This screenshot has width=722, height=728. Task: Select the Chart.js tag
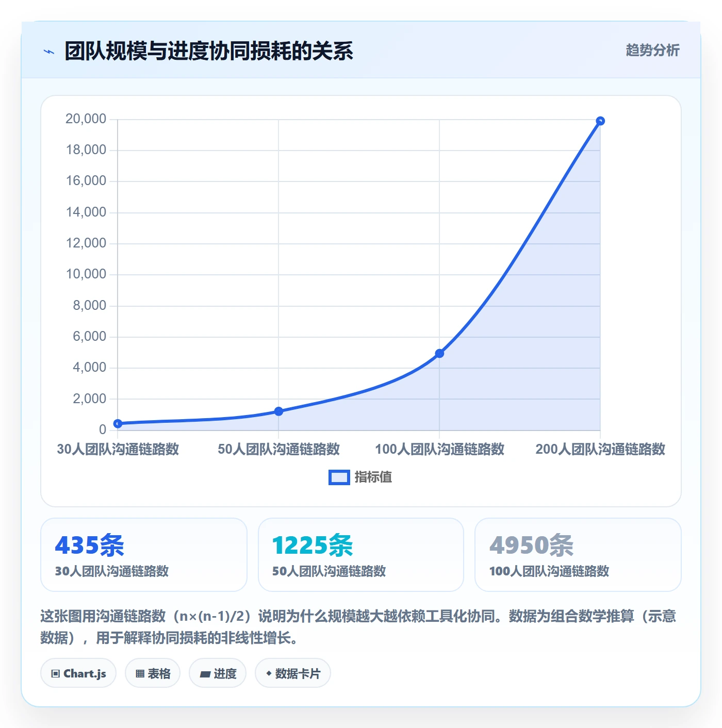(x=78, y=673)
